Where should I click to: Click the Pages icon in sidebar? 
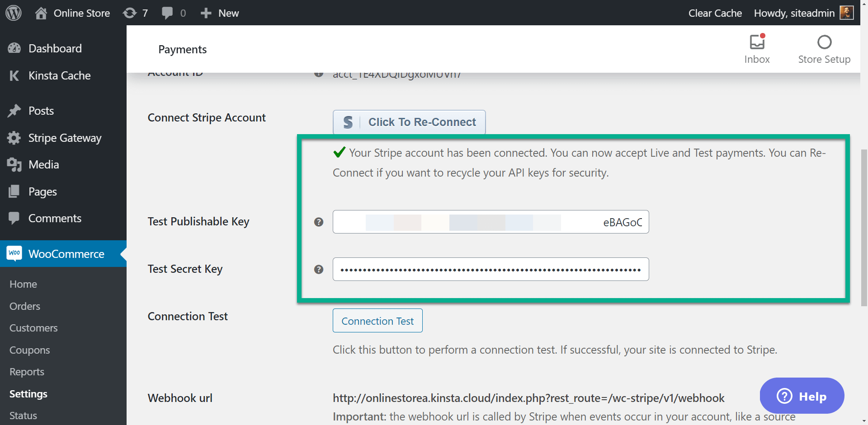(x=14, y=191)
